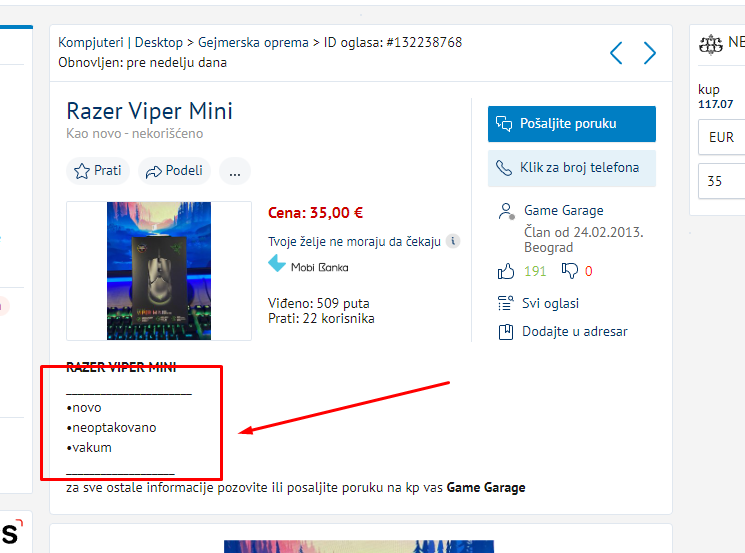Open Gejmerska oprema breadcrumb category
This screenshot has width=745, height=553.
click(253, 42)
